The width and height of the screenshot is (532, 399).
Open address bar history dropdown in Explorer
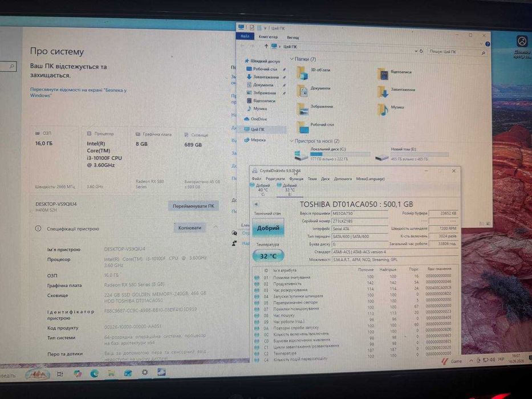point(416,51)
